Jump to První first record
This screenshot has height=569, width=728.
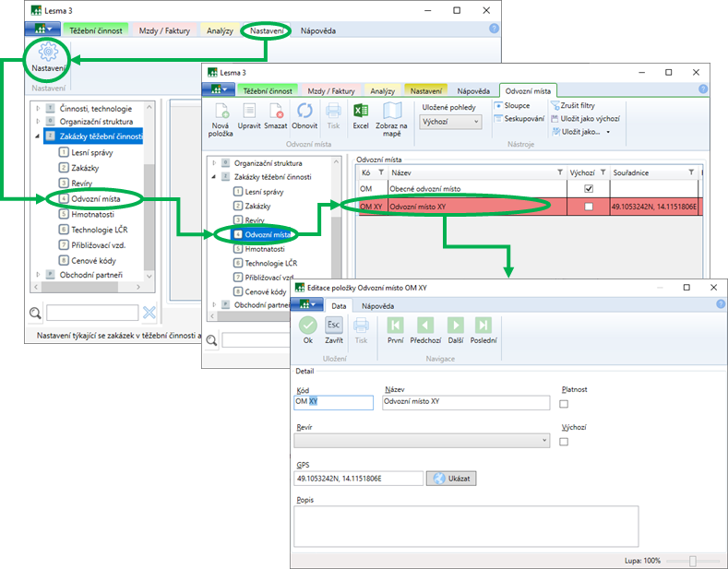[x=395, y=326]
